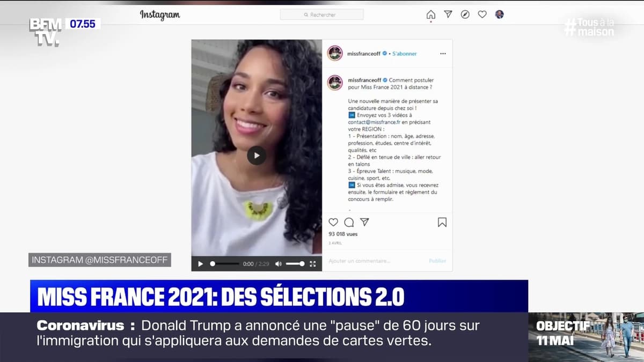644x362 pixels.
Task: Open the Explore compass icon
Action: (x=465, y=14)
